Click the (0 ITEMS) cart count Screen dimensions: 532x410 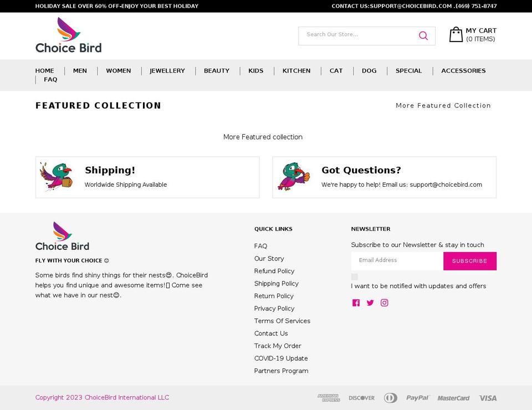(x=480, y=39)
